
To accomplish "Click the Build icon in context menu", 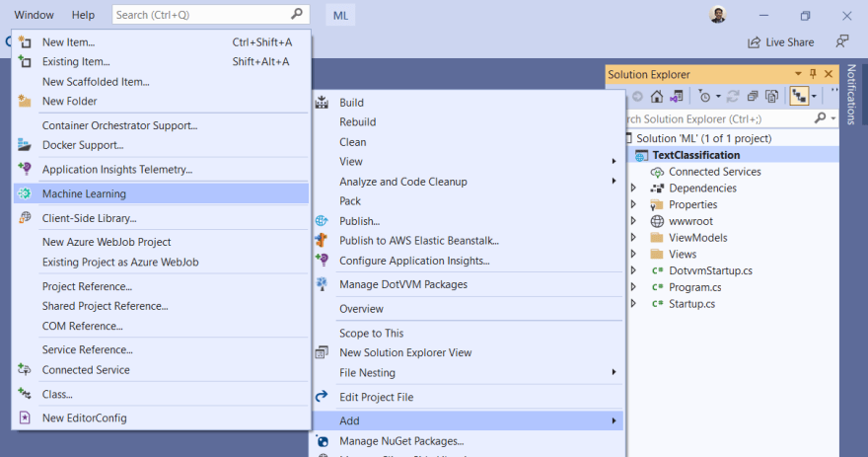I will pos(322,103).
